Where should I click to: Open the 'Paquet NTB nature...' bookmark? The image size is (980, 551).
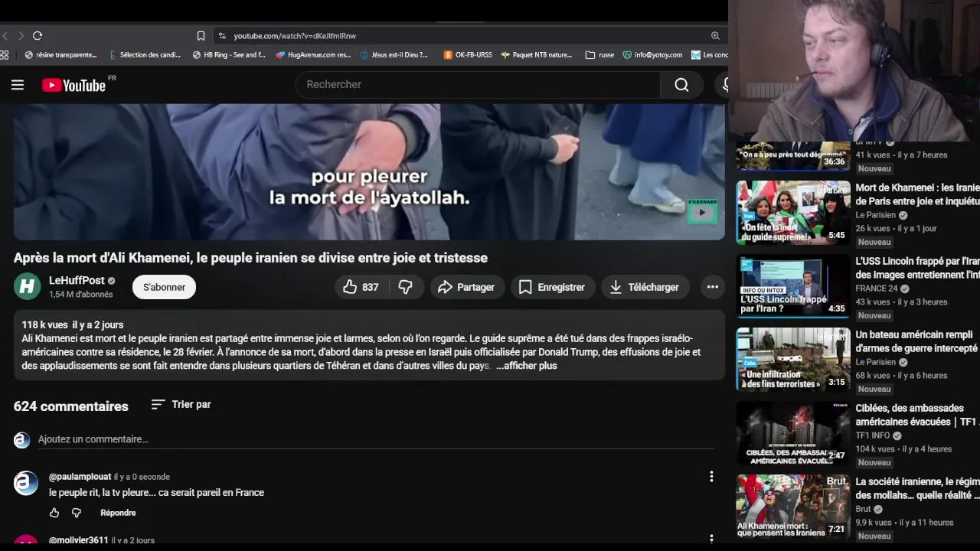(537, 55)
